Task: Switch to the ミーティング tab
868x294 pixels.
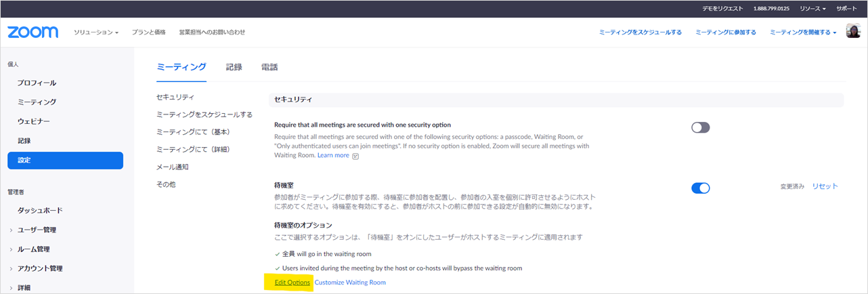Action: [181, 67]
